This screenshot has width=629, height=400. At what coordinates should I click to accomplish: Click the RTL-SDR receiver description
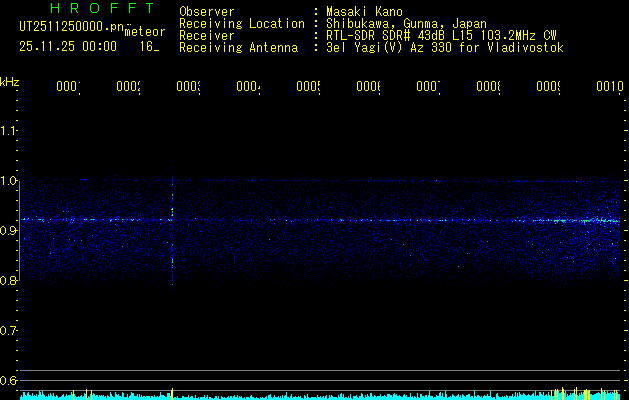[441, 35]
